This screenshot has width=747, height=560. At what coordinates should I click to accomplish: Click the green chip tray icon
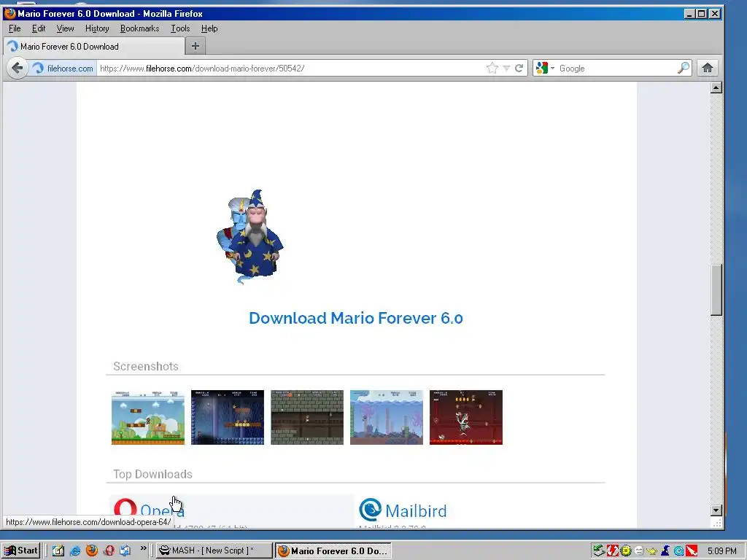(625, 551)
